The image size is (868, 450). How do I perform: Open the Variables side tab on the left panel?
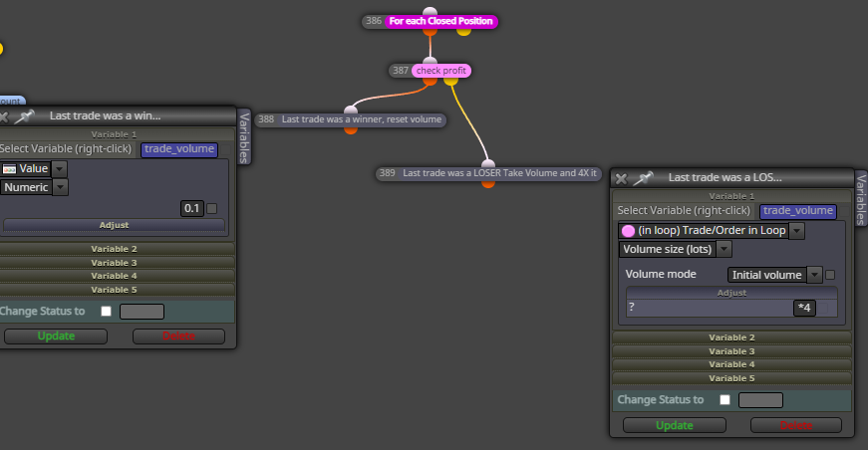click(x=244, y=137)
